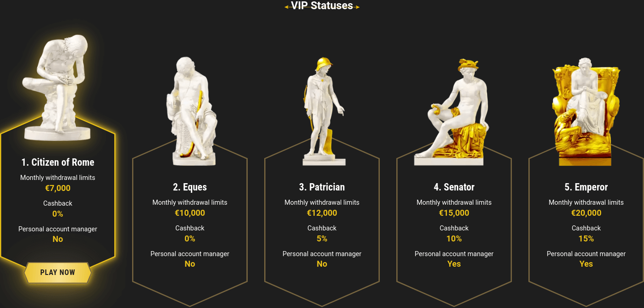Click 'No' under Patrician's personal account manager
Screen dimensions: 644x308
(322, 264)
